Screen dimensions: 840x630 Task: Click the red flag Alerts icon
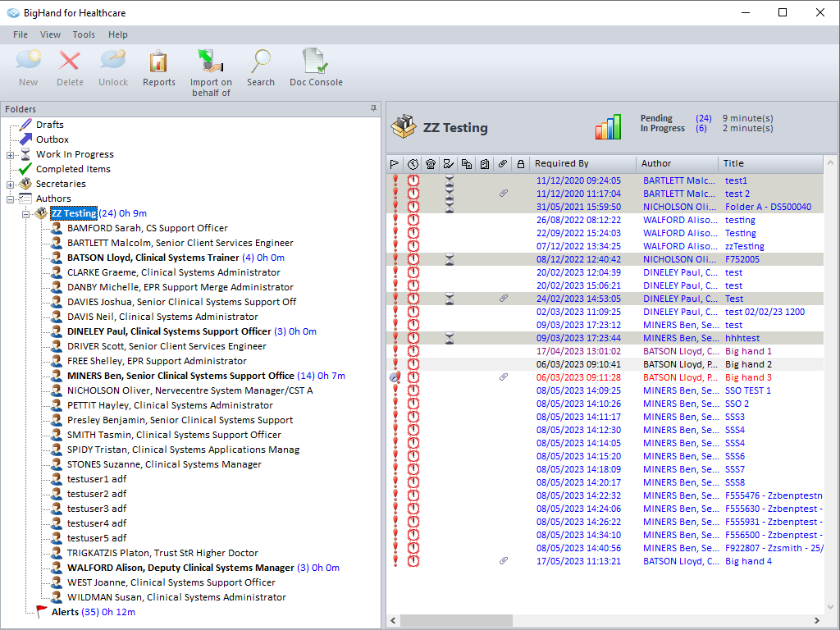coord(41,611)
